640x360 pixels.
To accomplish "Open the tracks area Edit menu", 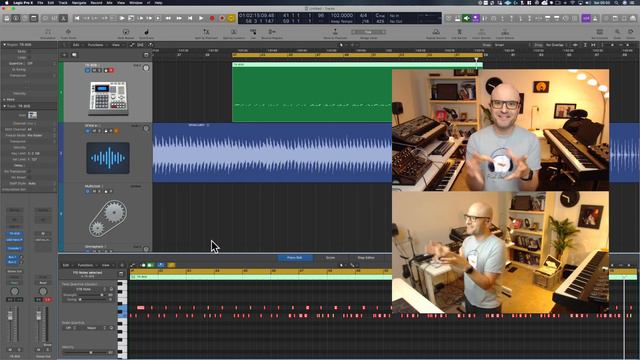I will pyautogui.click(x=76, y=45).
